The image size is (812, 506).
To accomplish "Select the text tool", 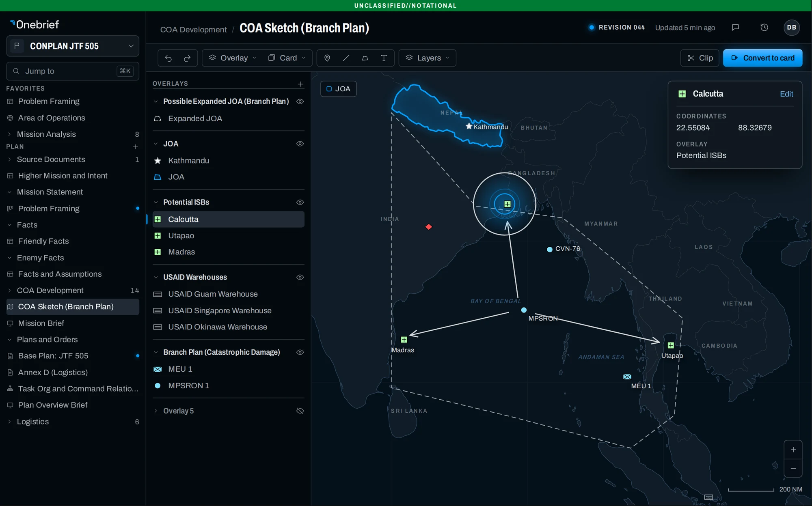I will pos(384,58).
